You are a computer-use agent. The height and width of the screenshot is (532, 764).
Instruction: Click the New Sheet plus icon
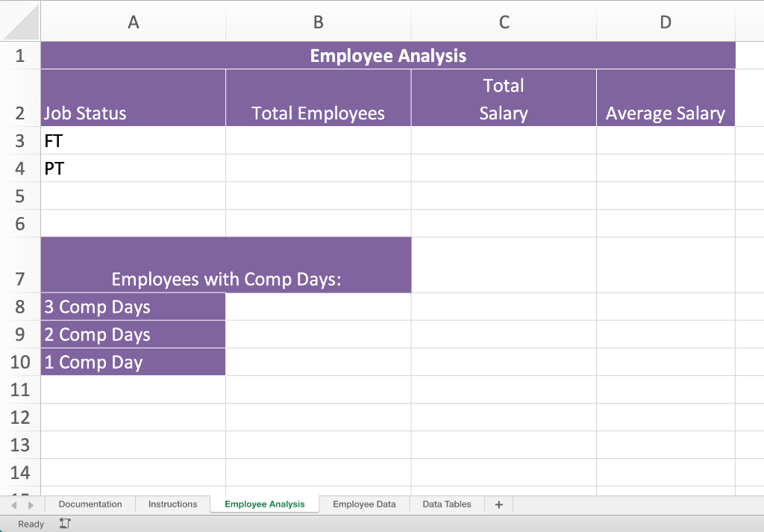click(x=498, y=504)
